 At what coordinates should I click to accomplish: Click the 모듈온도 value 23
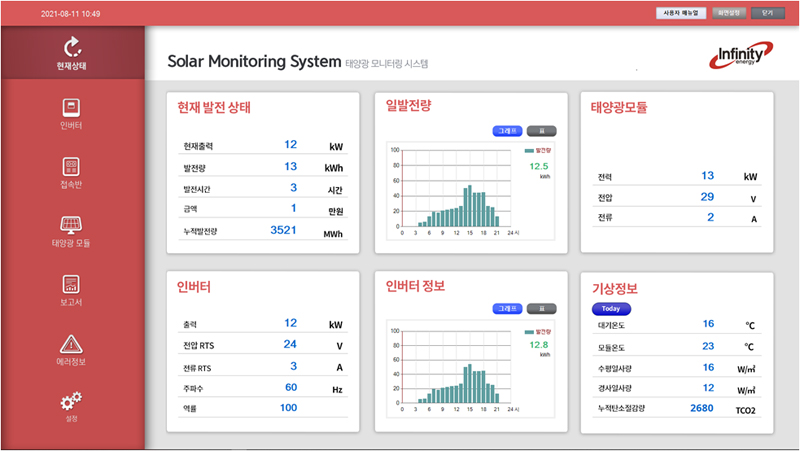[x=708, y=346]
